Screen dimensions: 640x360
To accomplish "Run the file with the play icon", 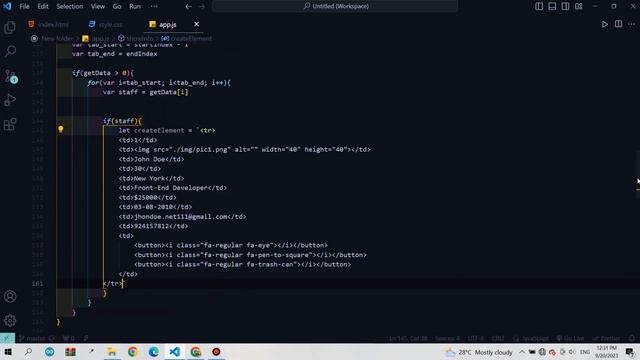I will (604, 24).
